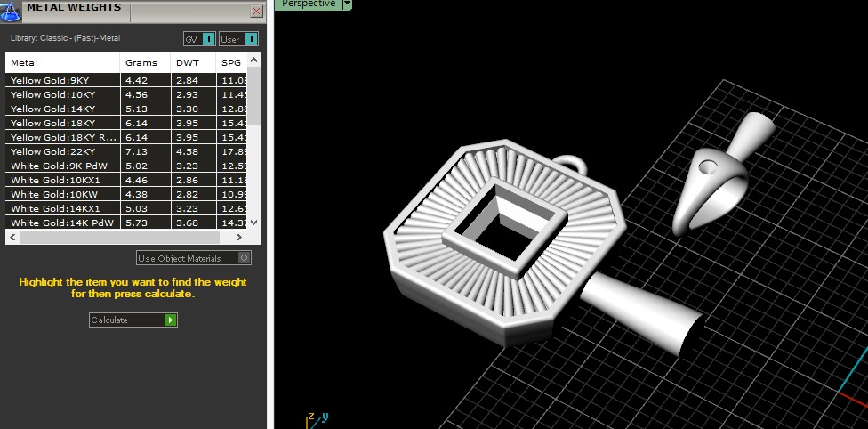The width and height of the screenshot is (868, 429).
Task: Click the table scroll right arrow
Action: coord(238,237)
